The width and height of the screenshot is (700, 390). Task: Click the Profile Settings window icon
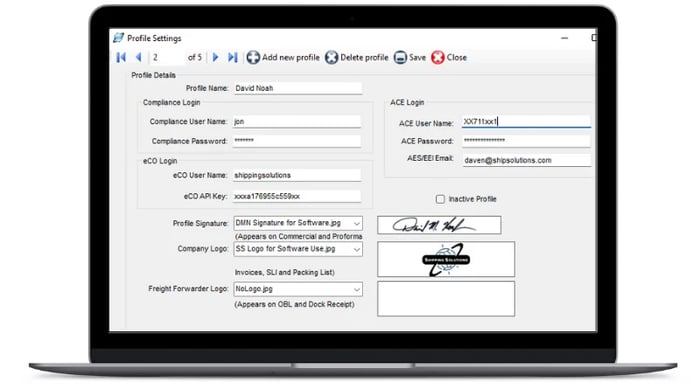pyautogui.click(x=118, y=38)
